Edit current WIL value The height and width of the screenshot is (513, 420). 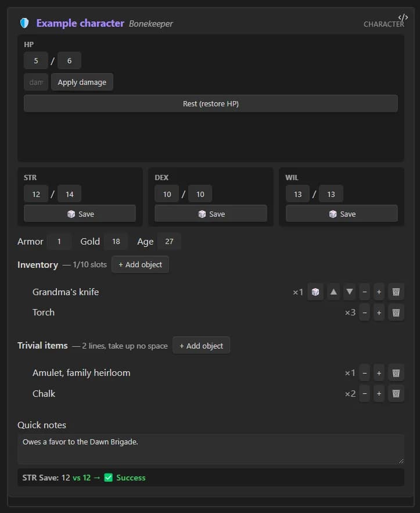297,194
